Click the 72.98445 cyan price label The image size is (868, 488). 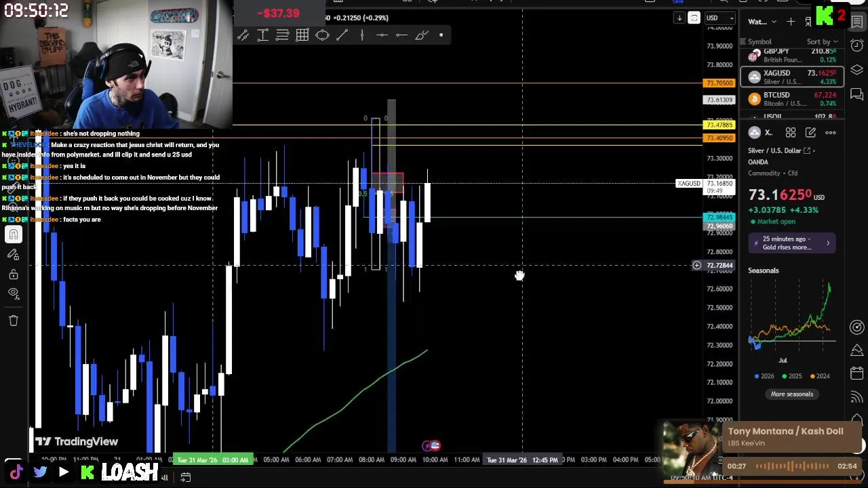coord(719,218)
